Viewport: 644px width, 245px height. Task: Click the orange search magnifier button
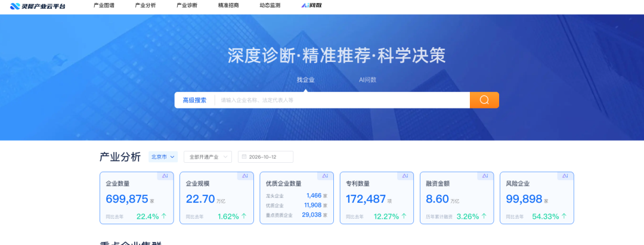[x=484, y=100]
